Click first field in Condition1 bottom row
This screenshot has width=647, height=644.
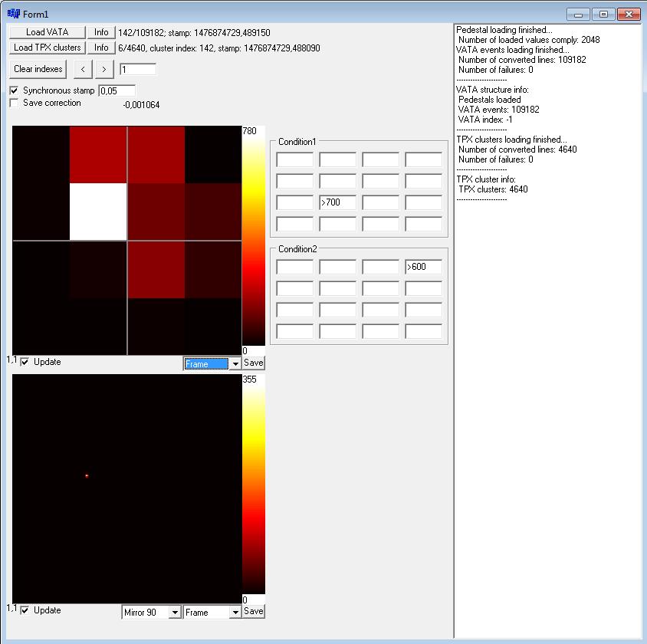pyautogui.click(x=295, y=224)
